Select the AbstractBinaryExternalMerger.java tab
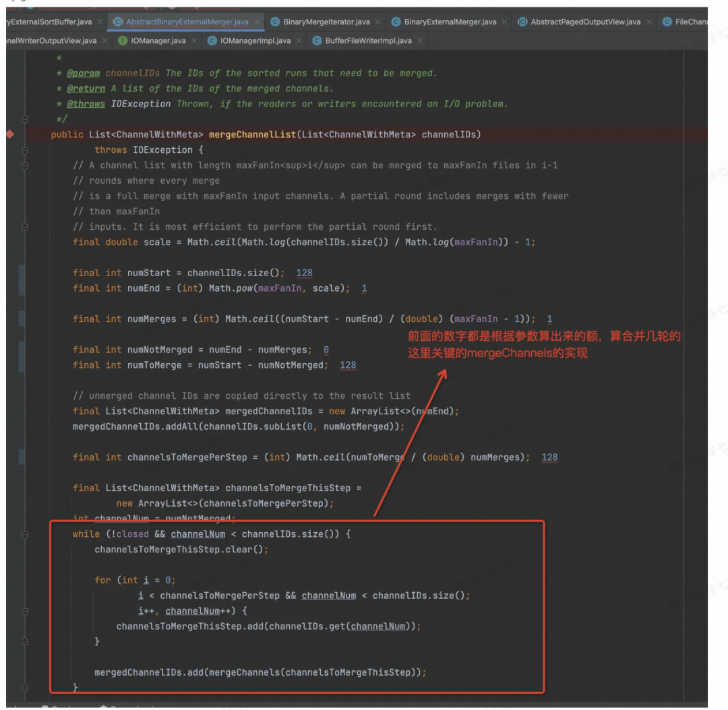The height and width of the screenshot is (710, 728). [187, 22]
